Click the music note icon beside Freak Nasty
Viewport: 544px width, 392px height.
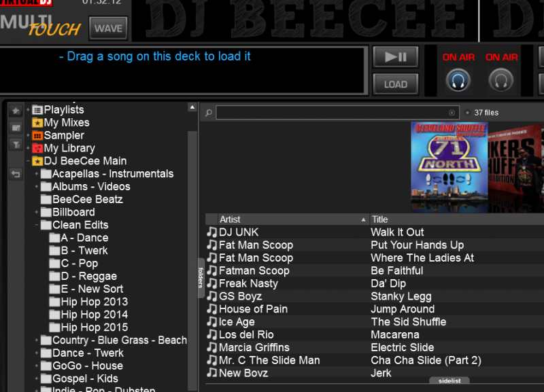point(211,283)
